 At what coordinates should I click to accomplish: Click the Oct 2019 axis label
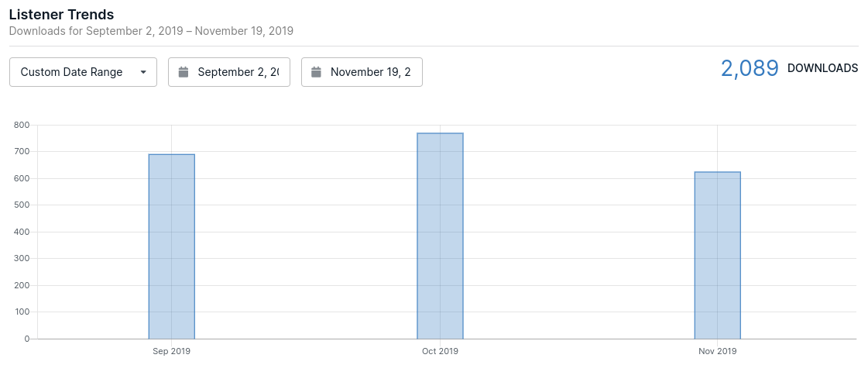440,351
